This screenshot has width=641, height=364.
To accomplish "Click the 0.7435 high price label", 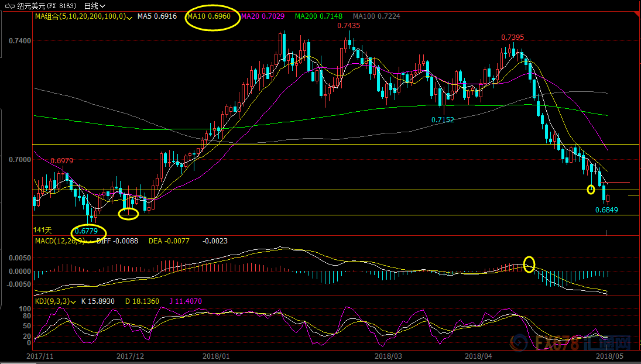I will pyautogui.click(x=349, y=25).
